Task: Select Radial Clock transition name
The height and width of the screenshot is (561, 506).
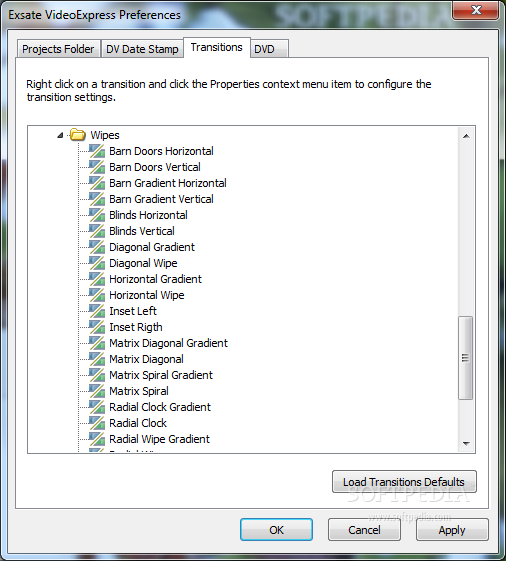Action: (x=138, y=423)
